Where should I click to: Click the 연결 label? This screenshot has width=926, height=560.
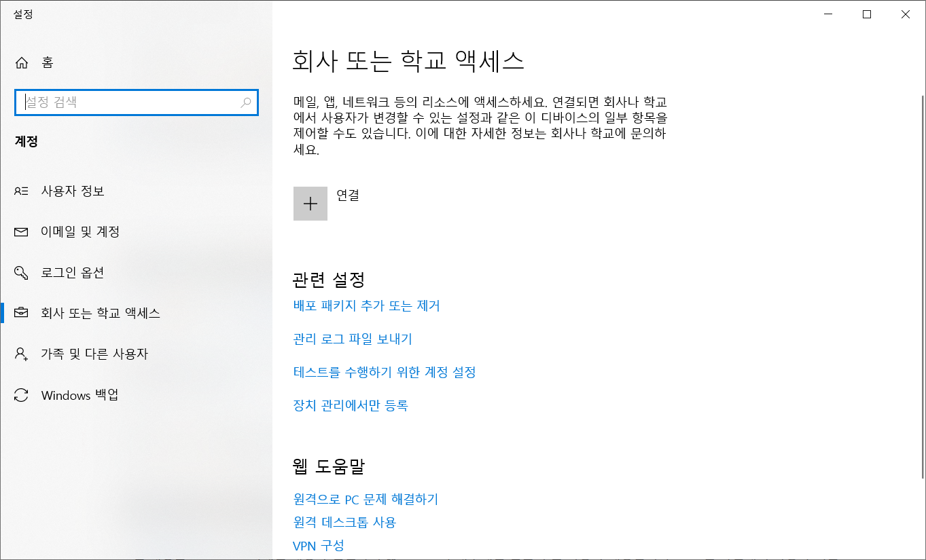pos(348,195)
